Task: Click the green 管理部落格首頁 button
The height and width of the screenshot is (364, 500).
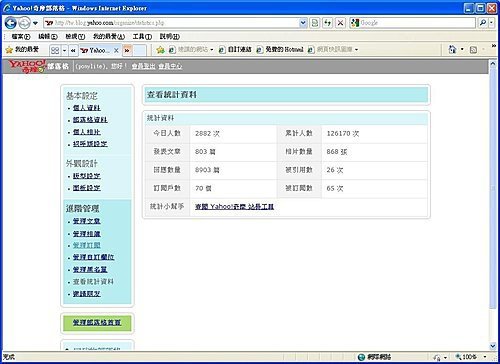Action: (x=97, y=323)
